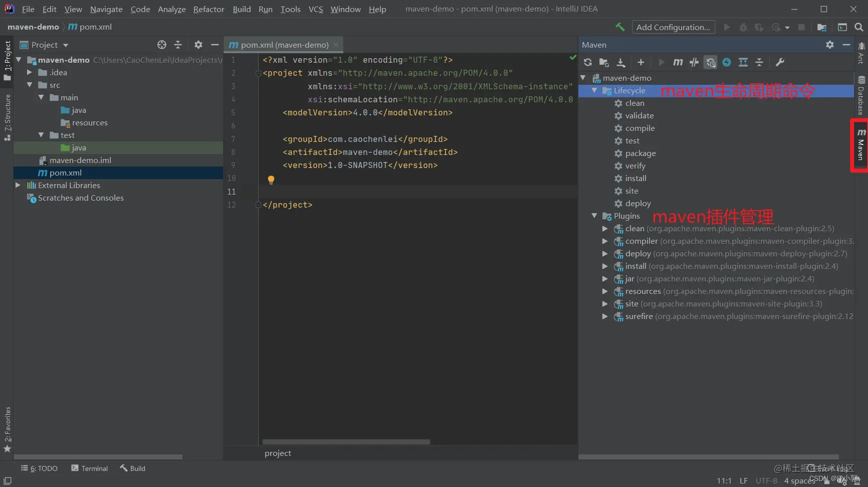The image size is (868, 487).
Task: Open the Ant side tool window
Action: (861, 53)
